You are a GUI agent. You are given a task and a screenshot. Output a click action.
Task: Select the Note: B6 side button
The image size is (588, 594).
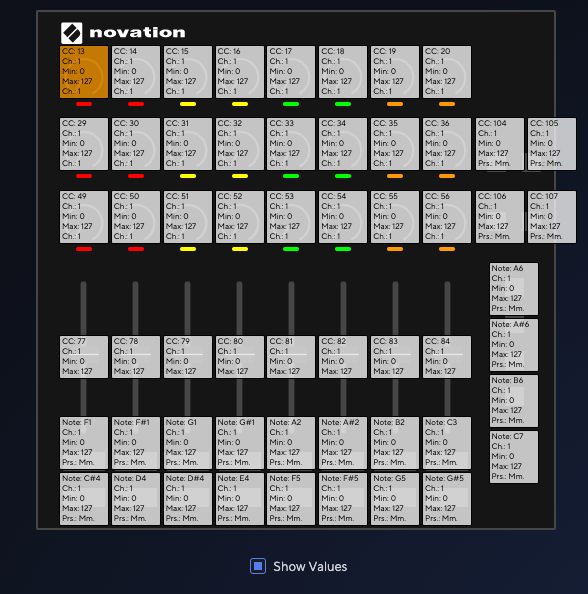pos(514,401)
